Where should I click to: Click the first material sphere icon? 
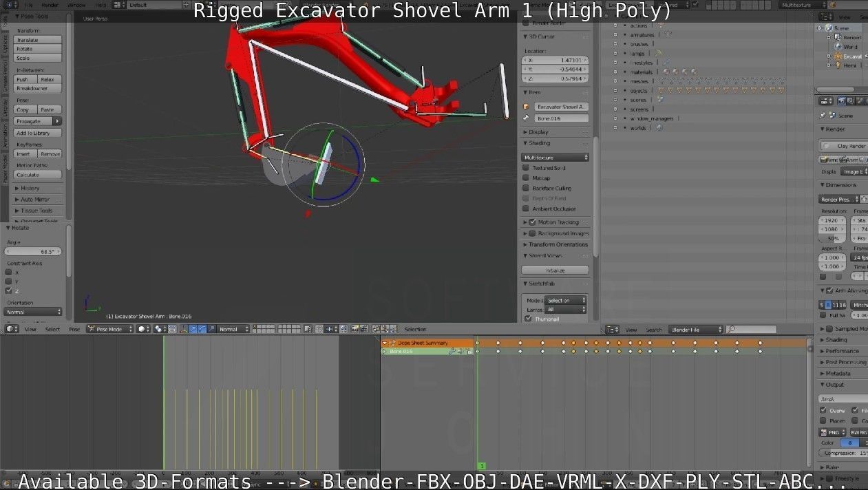point(666,72)
